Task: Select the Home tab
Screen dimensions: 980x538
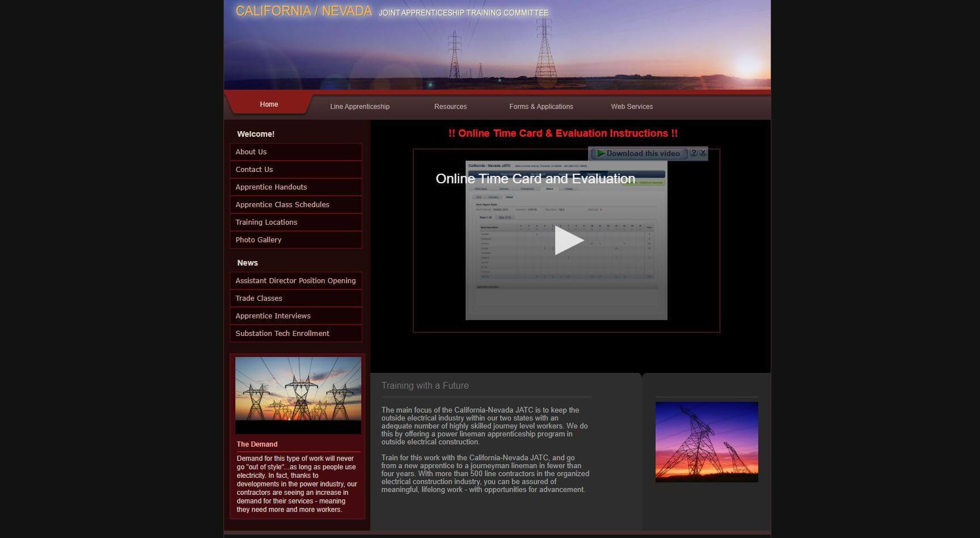Action: 268,104
